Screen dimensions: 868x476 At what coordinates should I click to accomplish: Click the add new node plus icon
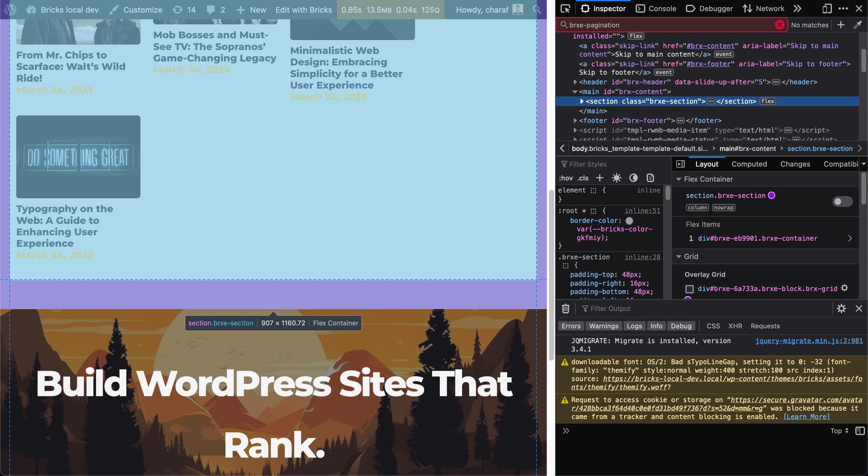(841, 25)
